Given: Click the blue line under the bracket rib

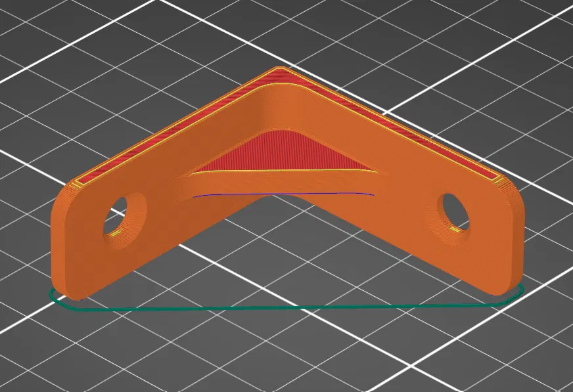Looking at the screenshot, I should point(284,194).
